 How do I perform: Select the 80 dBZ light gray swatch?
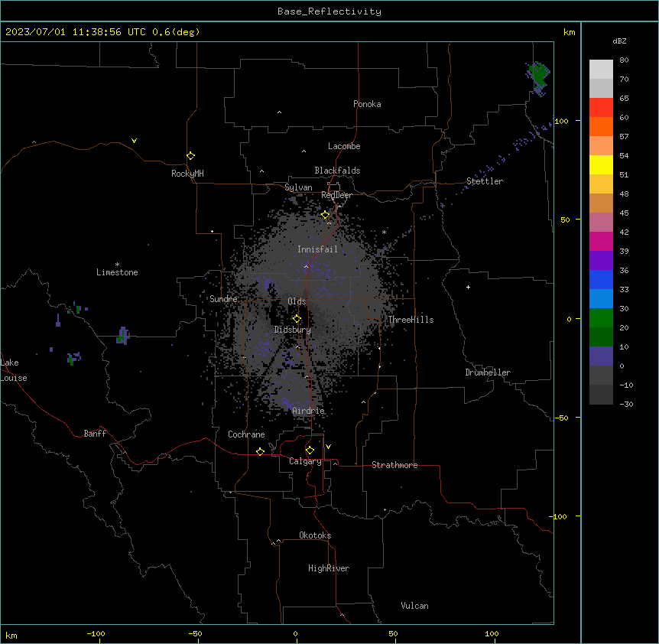(x=601, y=70)
